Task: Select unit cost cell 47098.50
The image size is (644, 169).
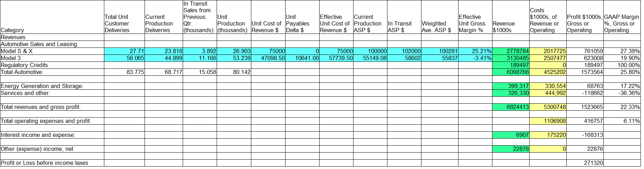Action: pos(268,58)
